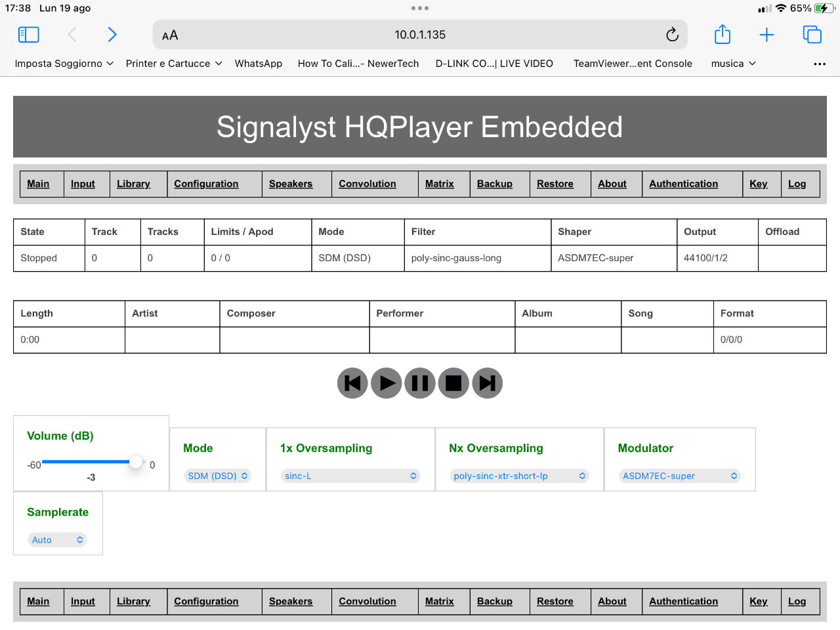The height and width of the screenshot is (630, 840).
Task: Open D-LINK CO...| LIVE VIDEO bookmark
Action: tap(494, 64)
